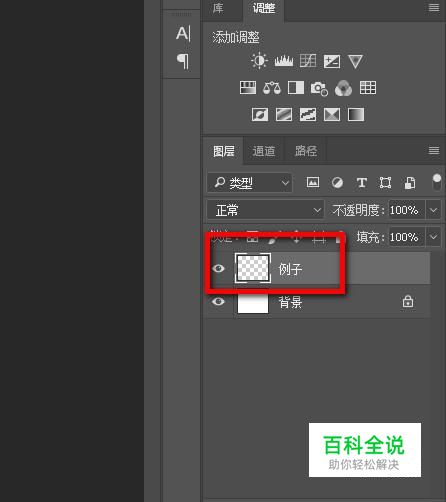Add a Levels adjustment
The width and height of the screenshot is (446, 502).
point(284,61)
